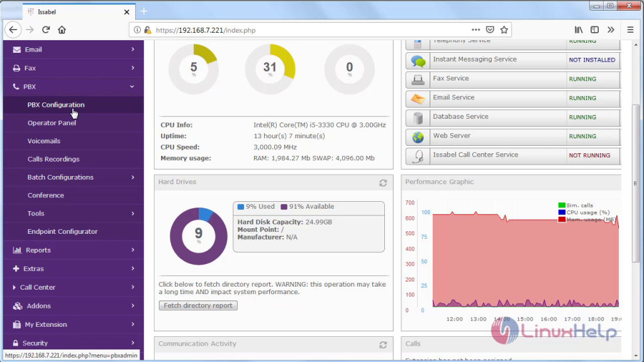Click the page vertical scrollbar thumb
This screenshot has height=362, width=644.
636,184
